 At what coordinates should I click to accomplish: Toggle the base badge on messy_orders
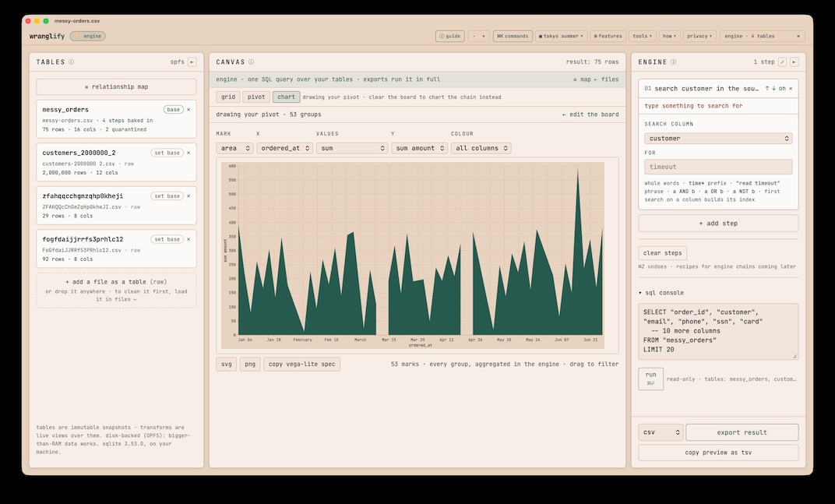[173, 109]
